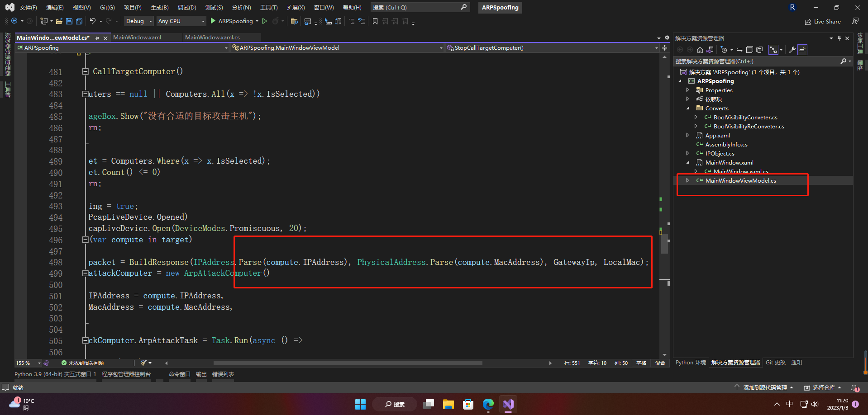Toggle Show All Files in Solution Explorer
Screen dimensions: 868x415
click(x=759, y=50)
